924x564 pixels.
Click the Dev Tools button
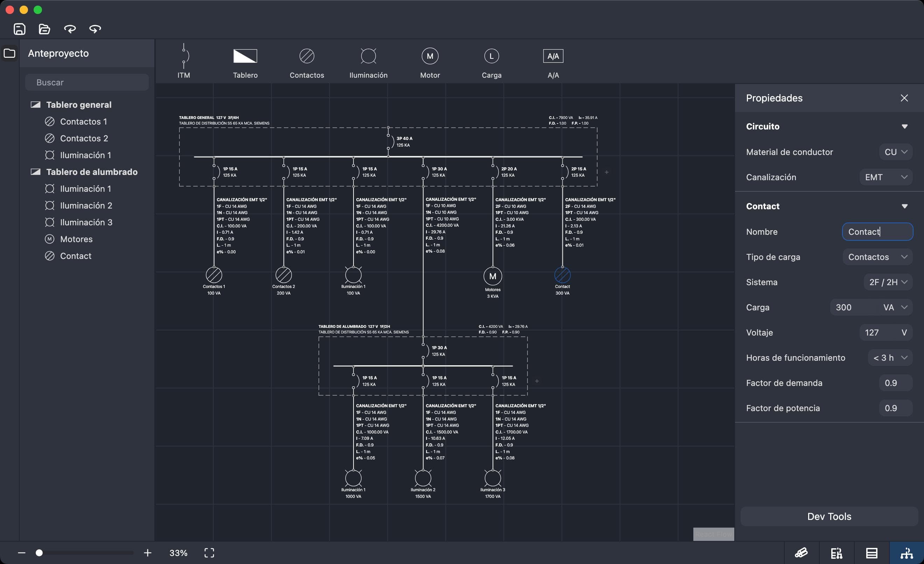[x=829, y=516]
